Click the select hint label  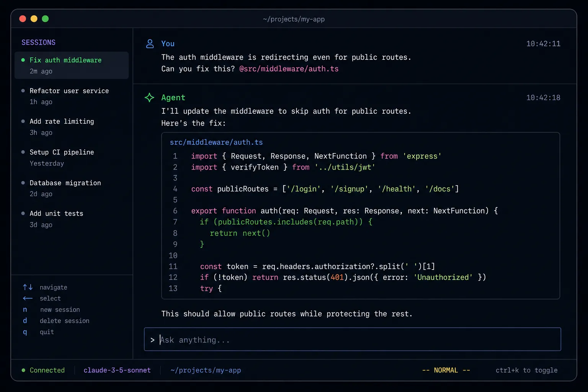coord(50,299)
